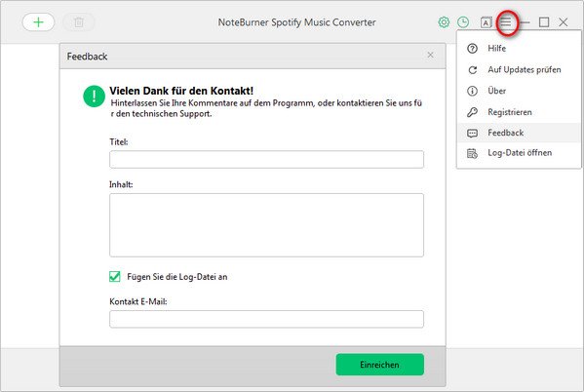The width and height of the screenshot is (584, 392).
Task: Close the NoteBurner window
Action: (564, 22)
